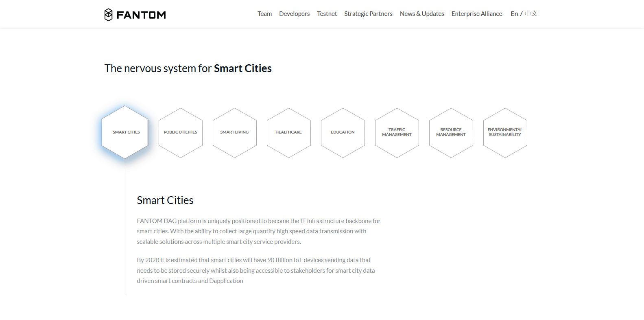Open the Team page
Image resolution: width=644 pixels, height=320 pixels.
coord(264,14)
